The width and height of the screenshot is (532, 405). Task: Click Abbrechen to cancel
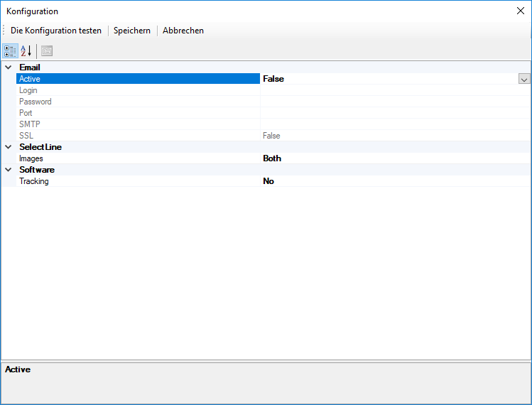coord(183,31)
